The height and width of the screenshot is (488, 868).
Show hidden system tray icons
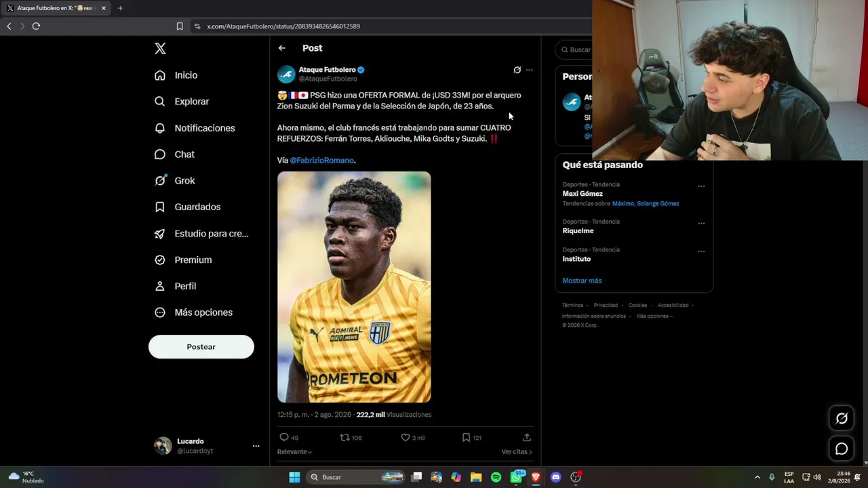click(757, 477)
